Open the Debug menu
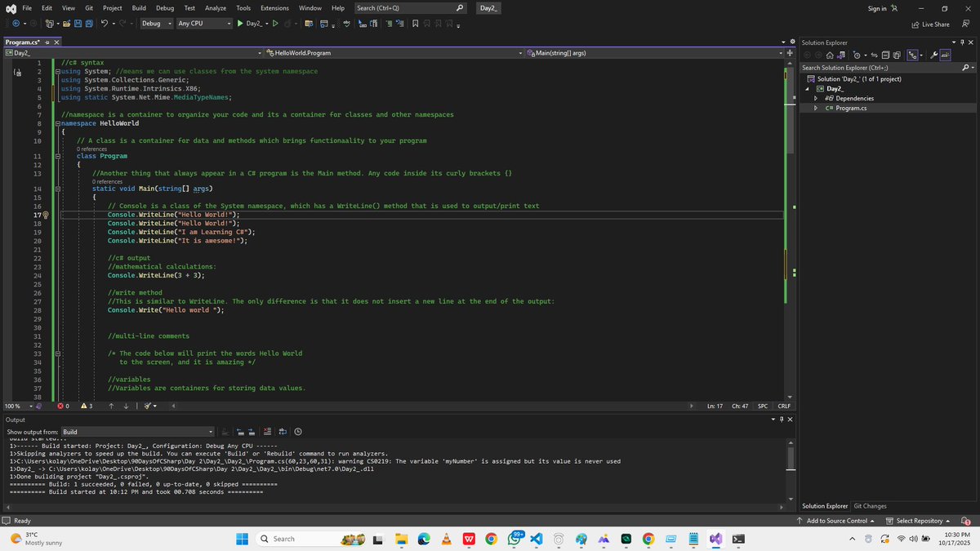Image resolution: width=980 pixels, height=551 pixels. click(x=165, y=7)
